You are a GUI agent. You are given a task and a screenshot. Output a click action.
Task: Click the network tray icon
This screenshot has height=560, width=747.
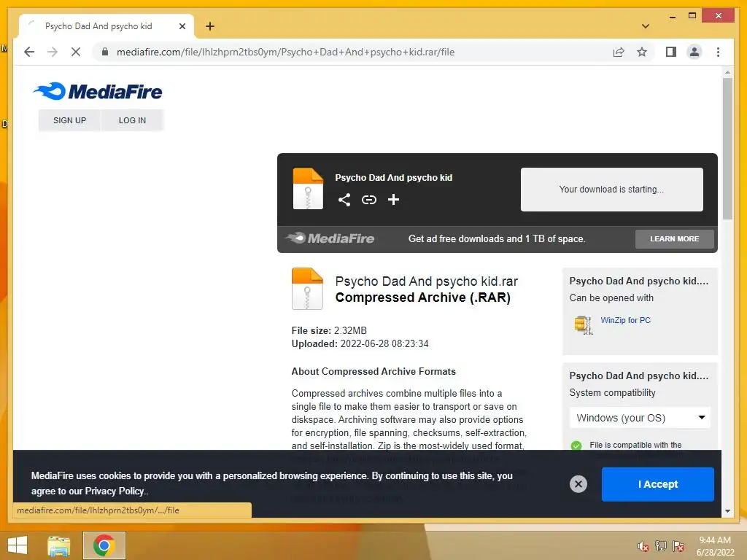click(x=661, y=546)
